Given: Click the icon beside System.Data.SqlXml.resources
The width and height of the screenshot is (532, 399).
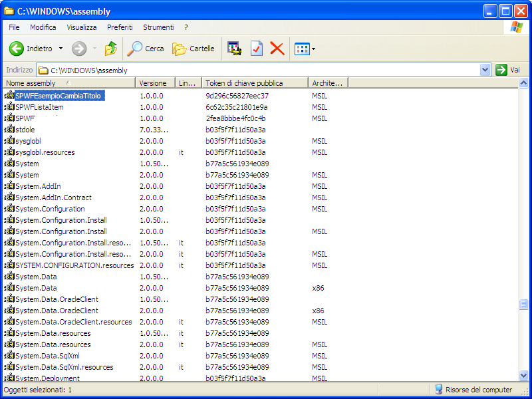Looking at the screenshot, I should point(9,367).
